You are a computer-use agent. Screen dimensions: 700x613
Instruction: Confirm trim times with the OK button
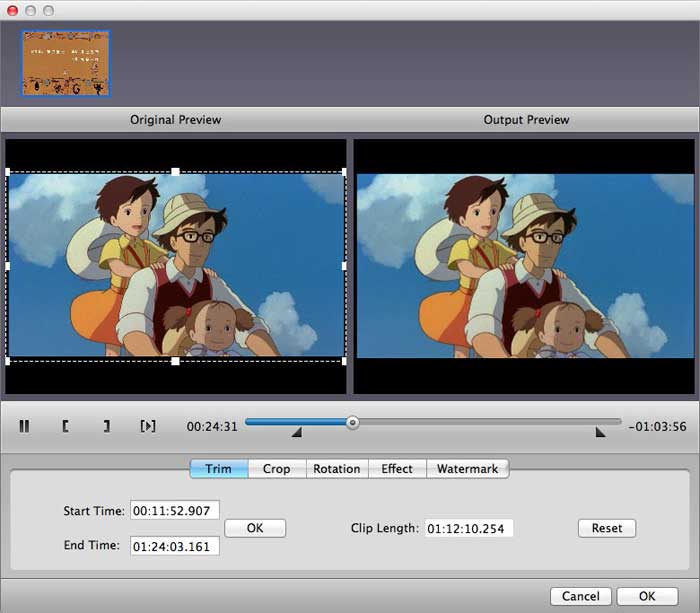point(255,528)
